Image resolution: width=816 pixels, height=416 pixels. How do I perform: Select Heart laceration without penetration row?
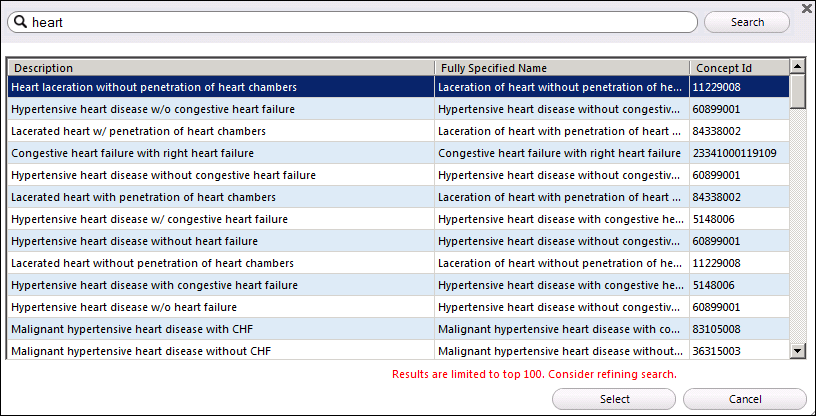399,87
